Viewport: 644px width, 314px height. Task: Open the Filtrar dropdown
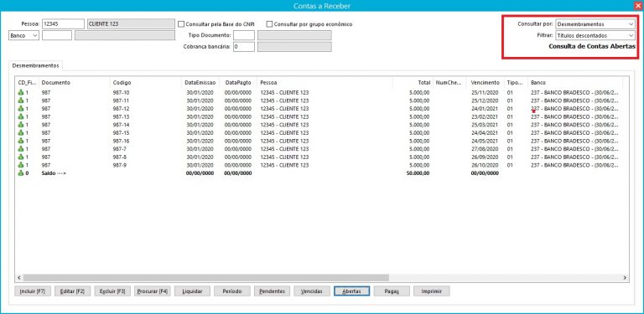[x=595, y=36]
